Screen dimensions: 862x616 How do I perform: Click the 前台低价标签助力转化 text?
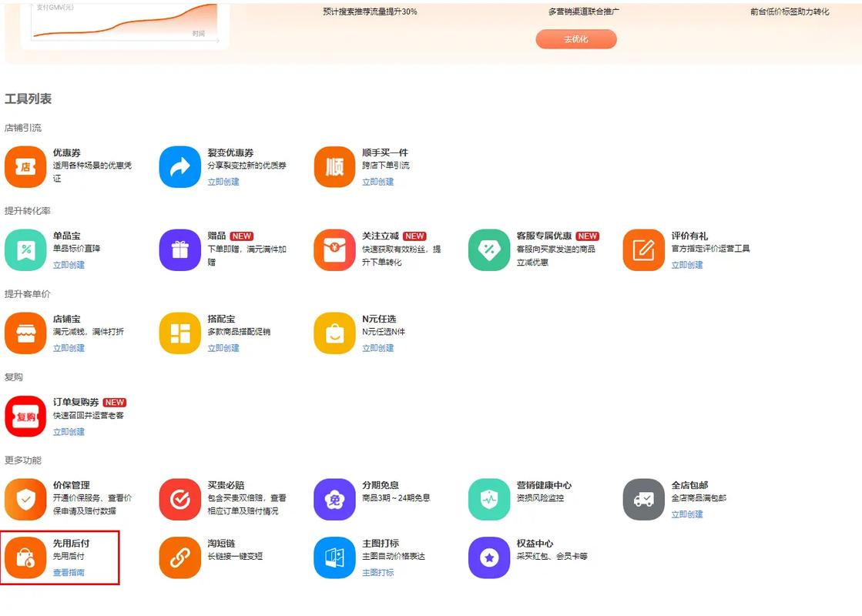click(x=790, y=12)
